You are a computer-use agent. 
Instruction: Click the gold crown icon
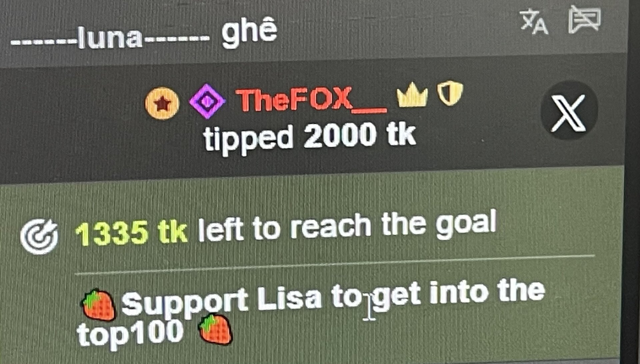point(412,95)
